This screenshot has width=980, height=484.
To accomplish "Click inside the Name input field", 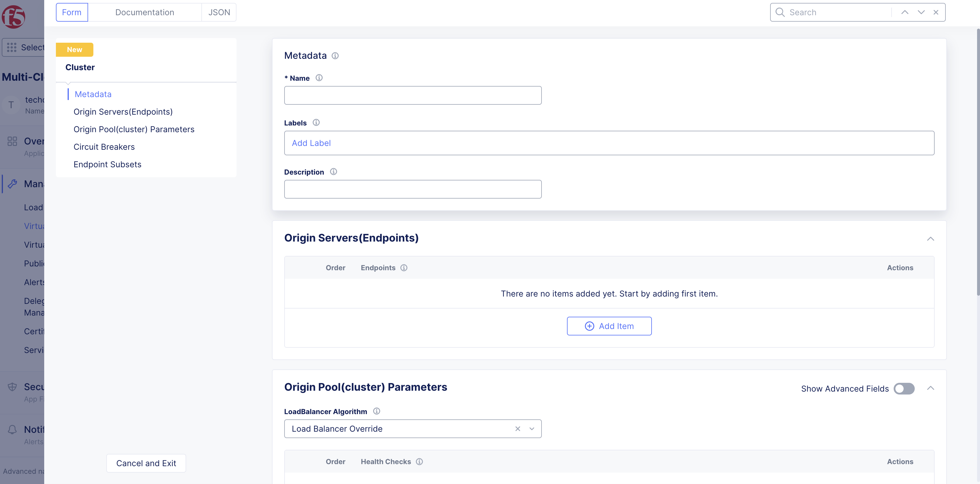I will click(x=413, y=95).
